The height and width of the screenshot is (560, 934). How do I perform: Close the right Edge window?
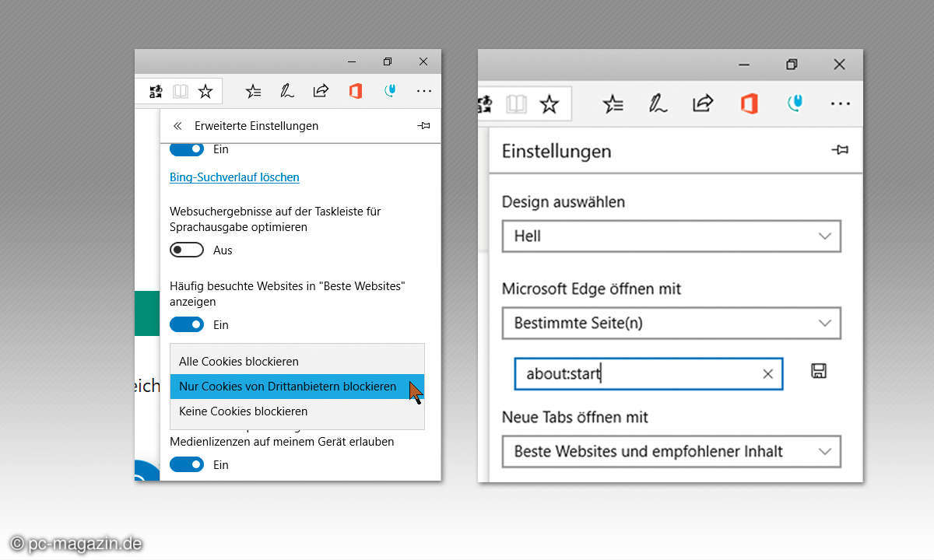[839, 65]
